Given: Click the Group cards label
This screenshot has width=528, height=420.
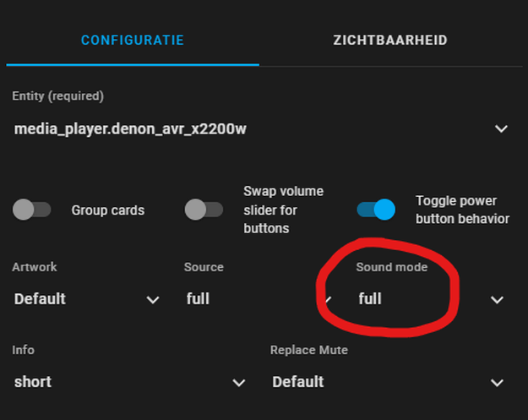Looking at the screenshot, I should coord(108,210).
